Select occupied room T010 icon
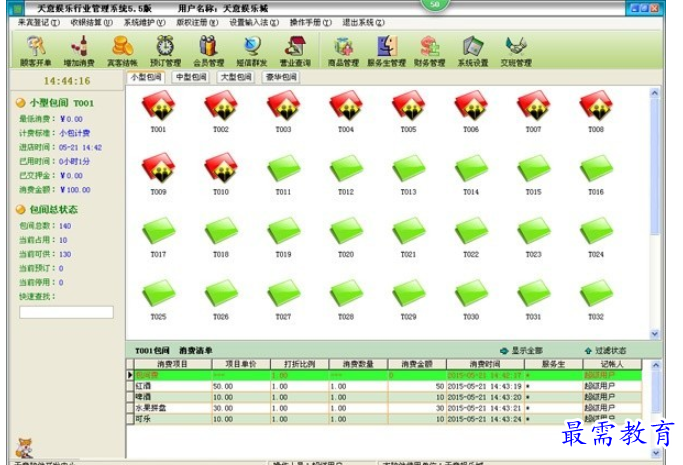Screen dimensions: 683x465 pyautogui.click(x=221, y=168)
